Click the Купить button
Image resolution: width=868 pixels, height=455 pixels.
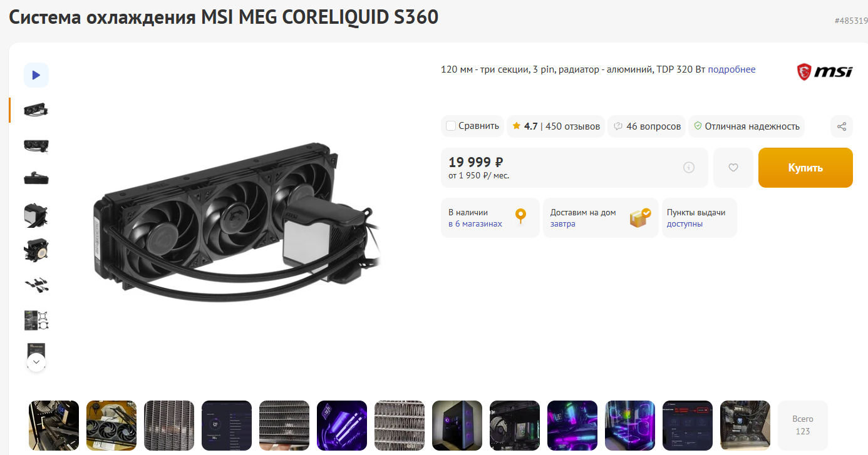click(805, 168)
